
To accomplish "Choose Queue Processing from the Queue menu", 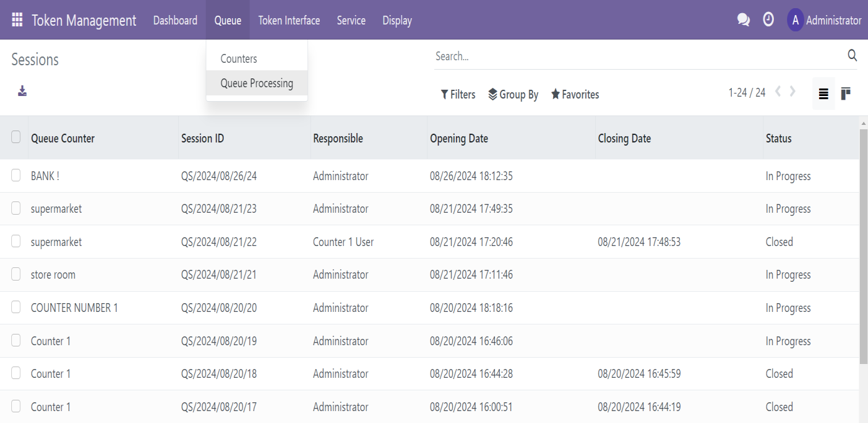I will (x=257, y=83).
